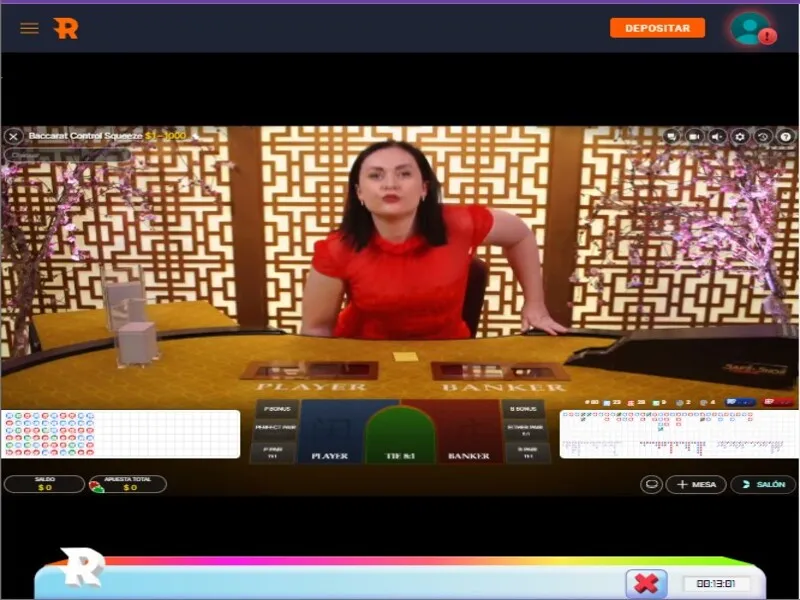
Task: Open the chat bubble button near Mesa
Action: (651, 484)
